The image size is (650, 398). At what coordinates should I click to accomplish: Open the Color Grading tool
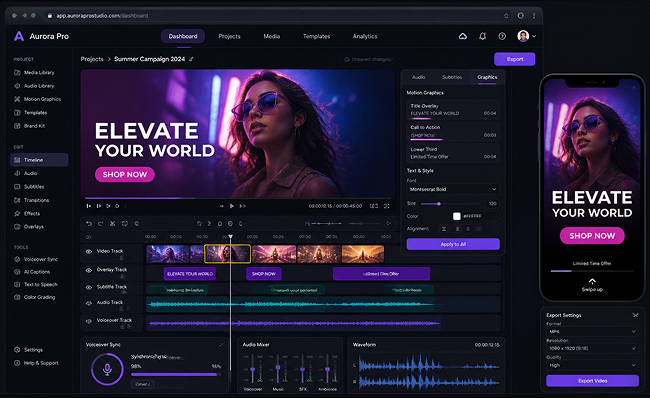(x=35, y=297)
